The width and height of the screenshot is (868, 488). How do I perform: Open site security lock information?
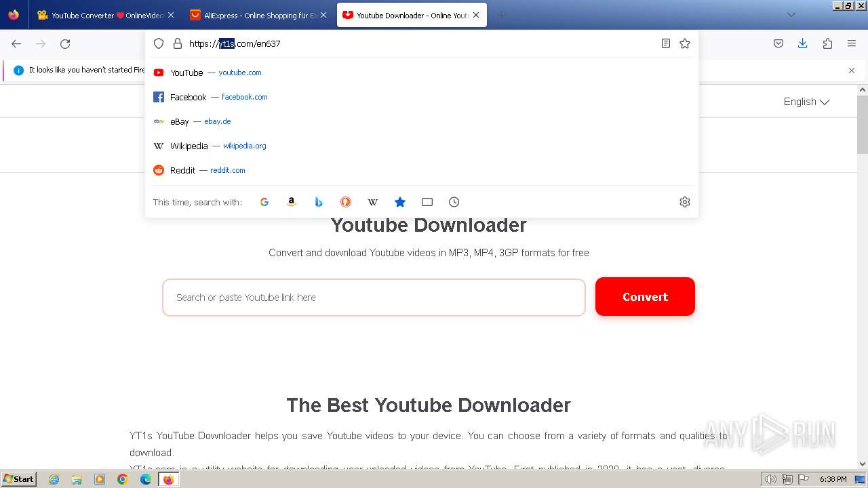pyautogui.click(x=178, y=43)
